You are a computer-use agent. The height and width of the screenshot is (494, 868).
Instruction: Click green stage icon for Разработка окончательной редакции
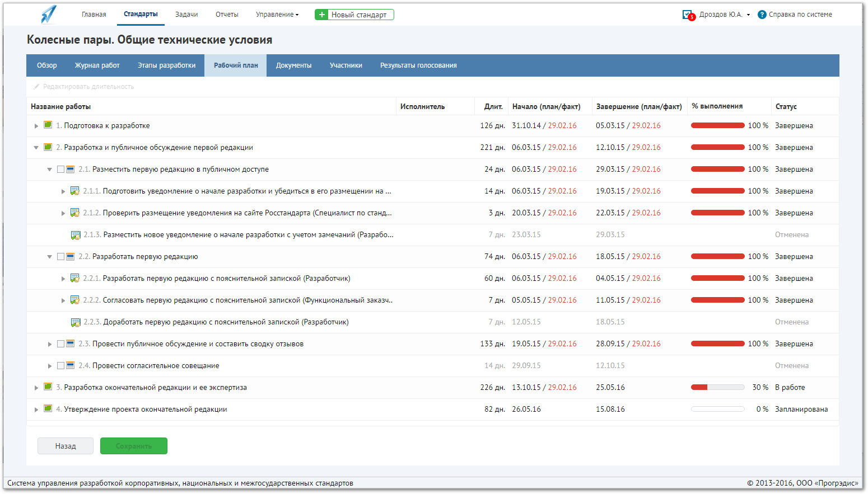click(x=48, y=387)
